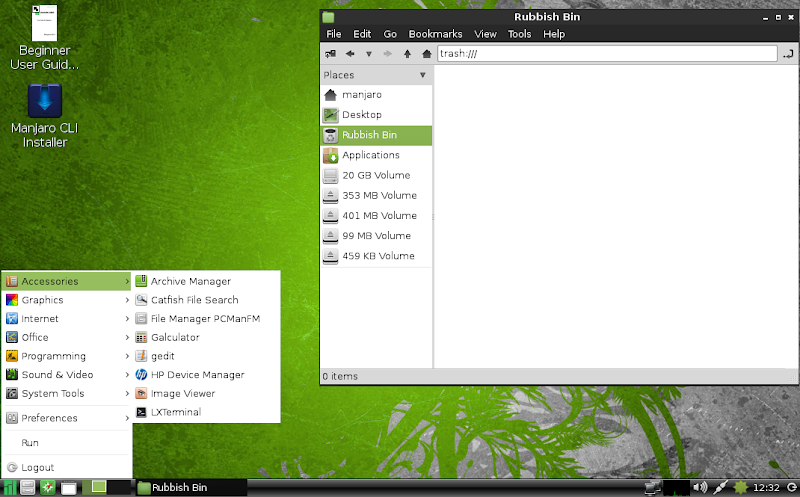The height and width of the screenshot is (497, 800).
Task: Go to the Home folder via toolbar
Action: [427, 54]
